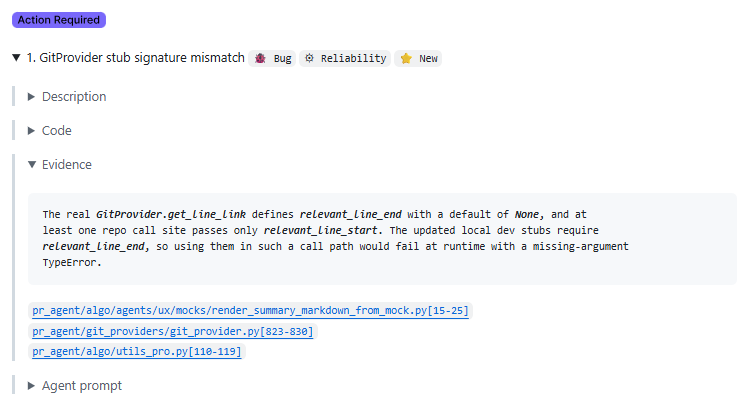Expand the Code section

tap(32, 131)
